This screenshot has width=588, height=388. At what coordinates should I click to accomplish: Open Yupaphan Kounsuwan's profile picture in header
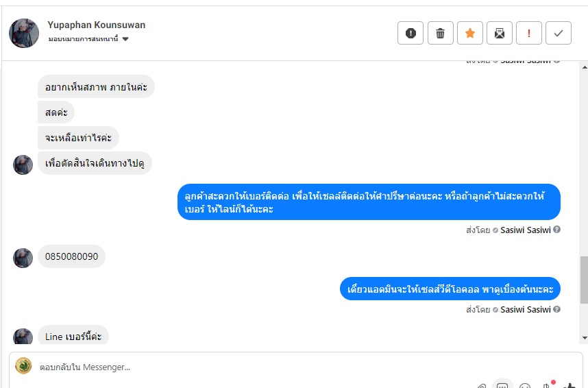tap(24, 33)
